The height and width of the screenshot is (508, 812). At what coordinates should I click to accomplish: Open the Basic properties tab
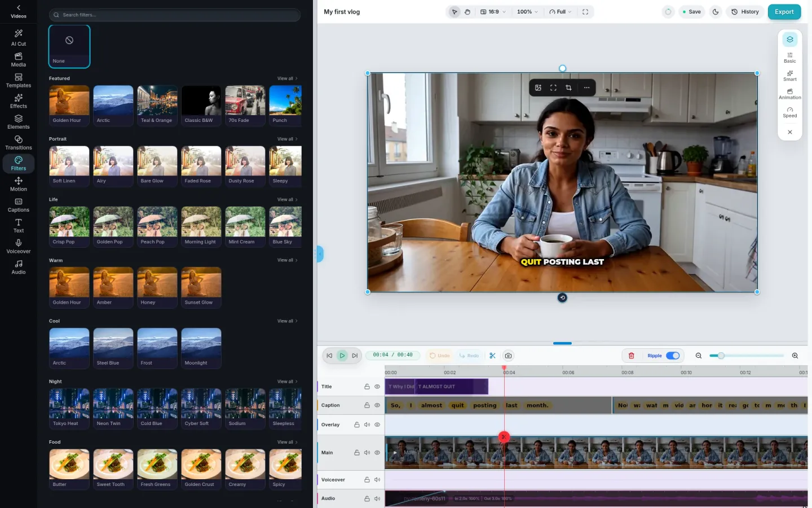point(790,58)
